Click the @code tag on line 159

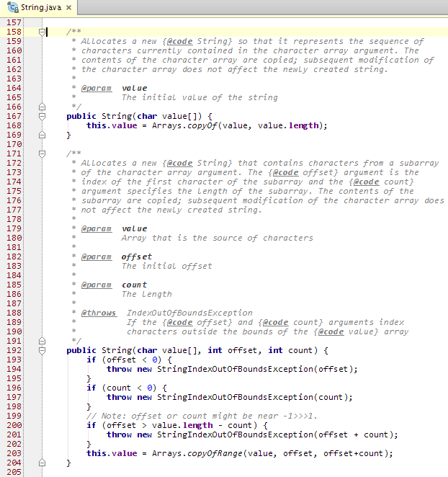179,41
